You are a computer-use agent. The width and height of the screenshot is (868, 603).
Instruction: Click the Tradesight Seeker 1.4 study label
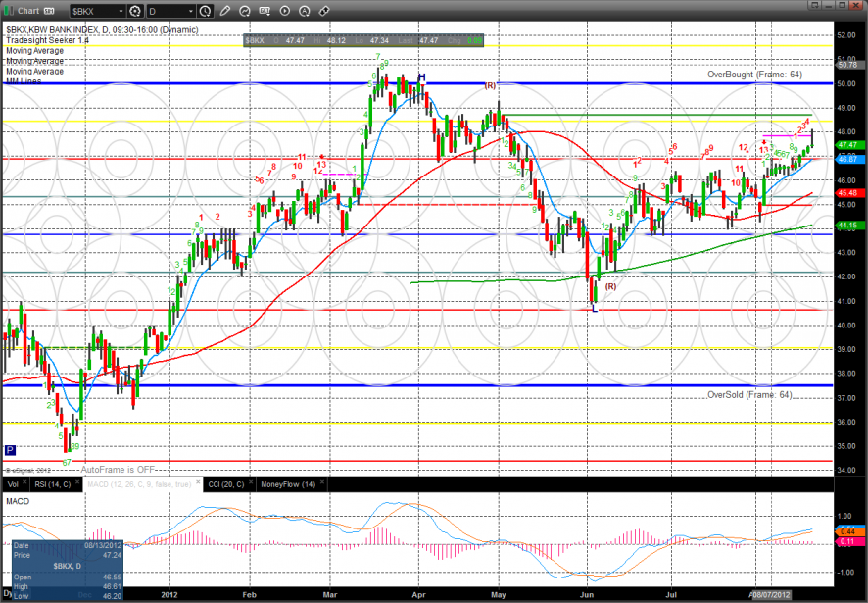click(48, 40)
